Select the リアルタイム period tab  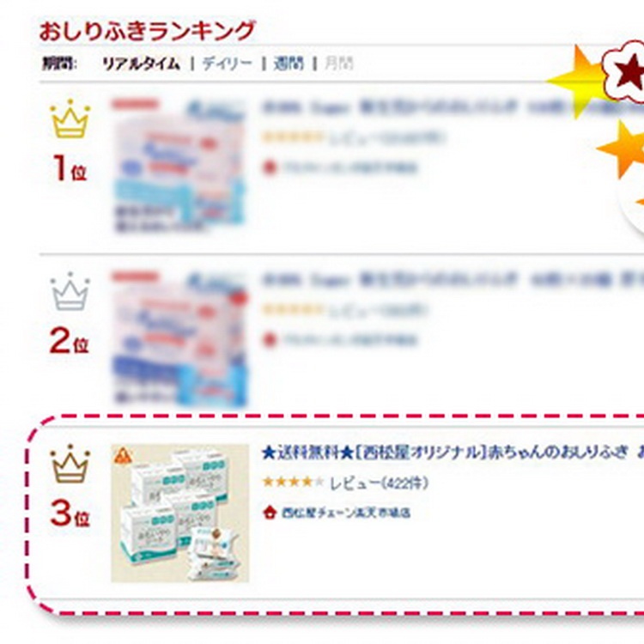(142, 64)
